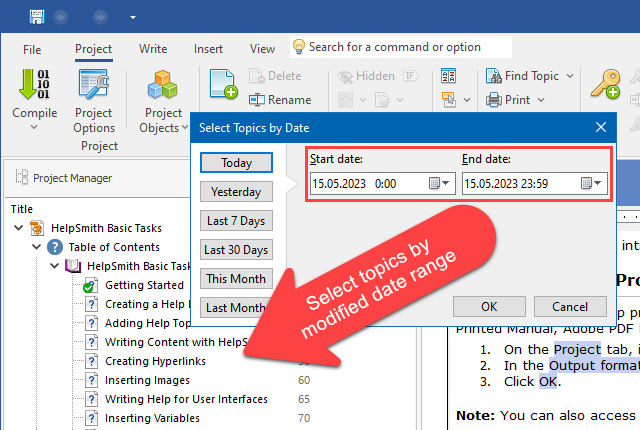Viewport: 640px width, 430px height.
Task: Select the Getting Started topic
Action: (144, 285)
